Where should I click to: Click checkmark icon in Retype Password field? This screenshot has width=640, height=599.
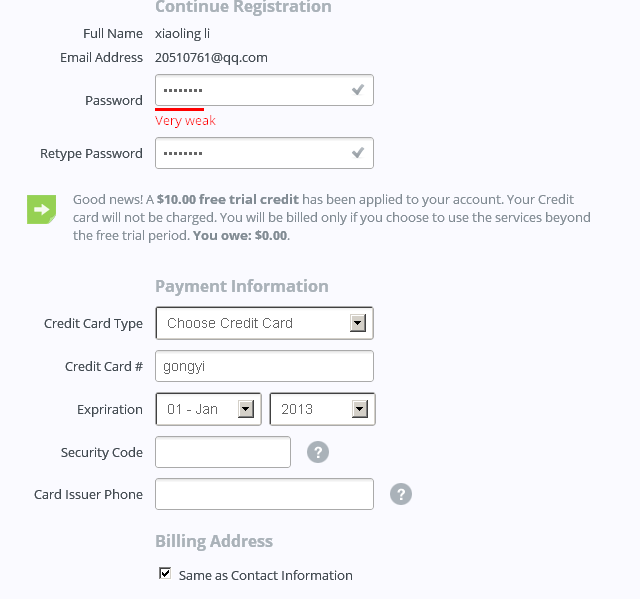358,153
